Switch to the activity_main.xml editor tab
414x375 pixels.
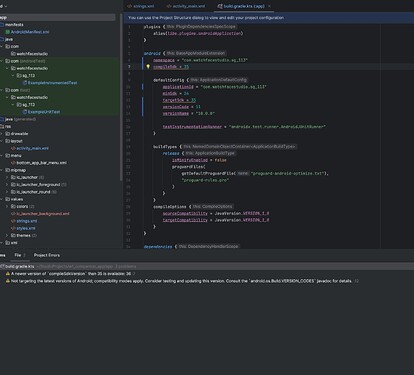tap(186, 6)
